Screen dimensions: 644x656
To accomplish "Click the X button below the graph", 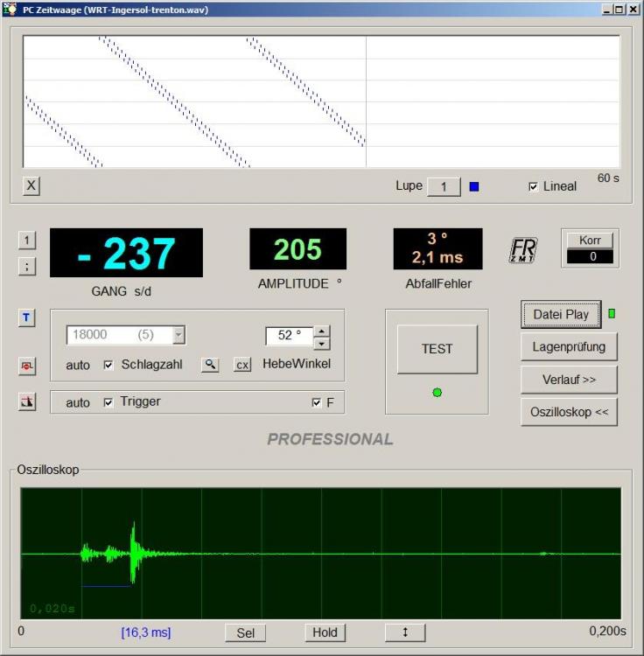I will (31, 185).
